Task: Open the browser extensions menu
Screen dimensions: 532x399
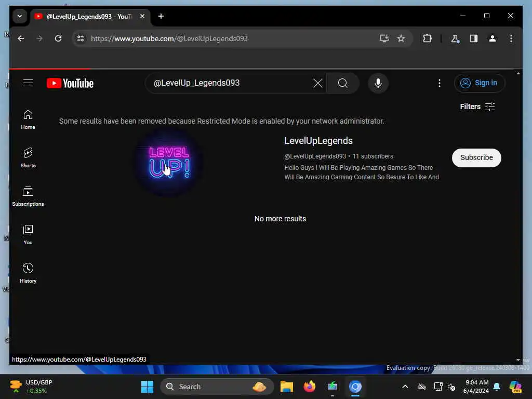Action: (x=427, y=38)
